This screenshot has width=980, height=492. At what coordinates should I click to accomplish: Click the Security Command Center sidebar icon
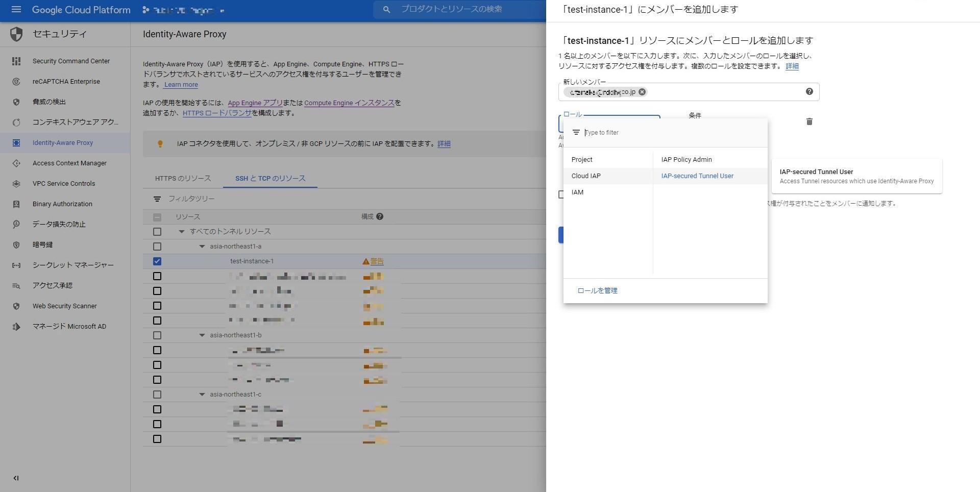(16, 61)
